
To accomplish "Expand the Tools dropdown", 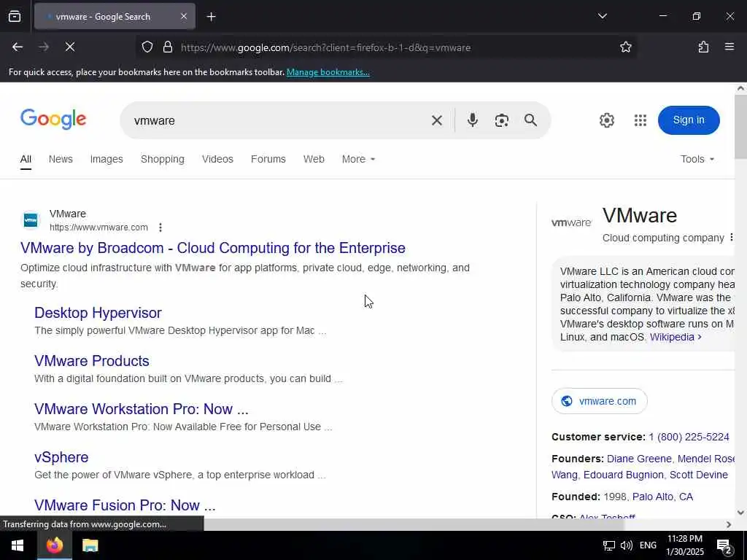I will click(697, 159).
